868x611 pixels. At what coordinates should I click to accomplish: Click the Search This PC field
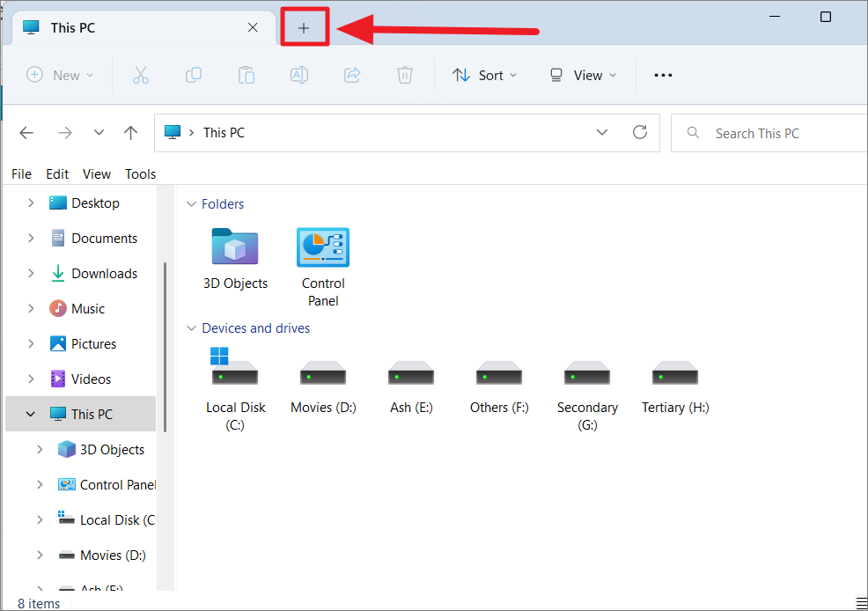click(x=769, y=133)
